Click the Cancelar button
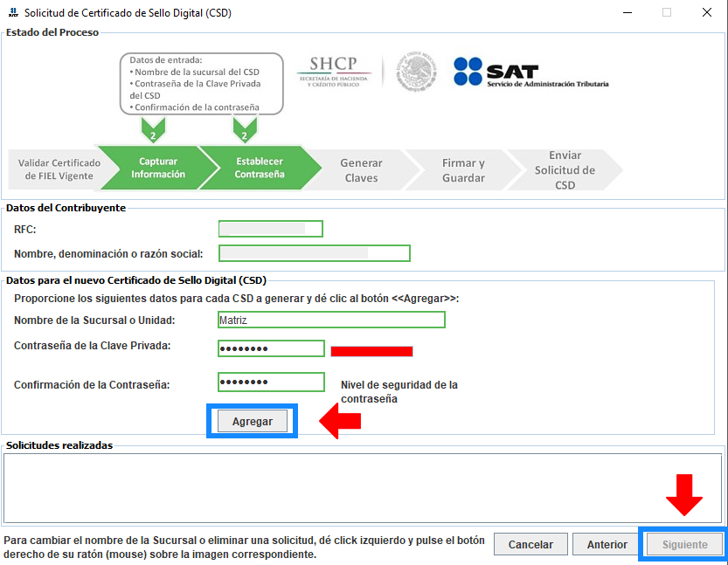Image resolution: width=728 pixels, height=565 pixels. [x=530, y=544]
